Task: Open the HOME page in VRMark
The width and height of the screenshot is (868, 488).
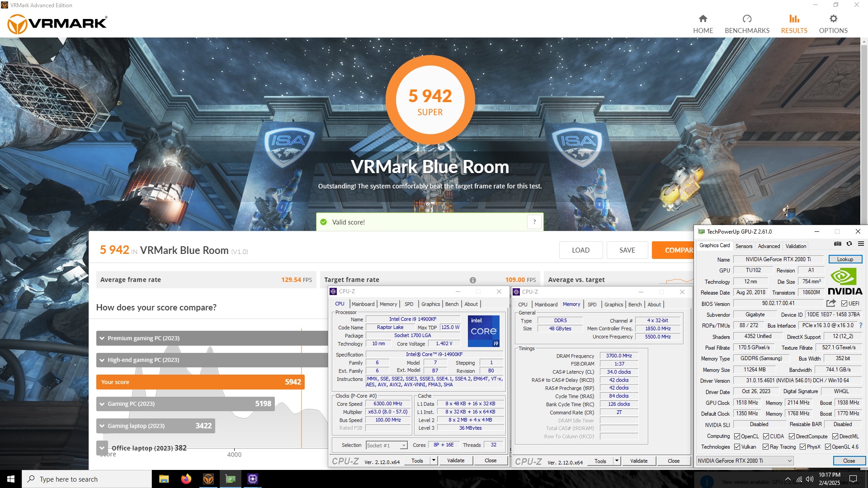Action: pos(703,24)
